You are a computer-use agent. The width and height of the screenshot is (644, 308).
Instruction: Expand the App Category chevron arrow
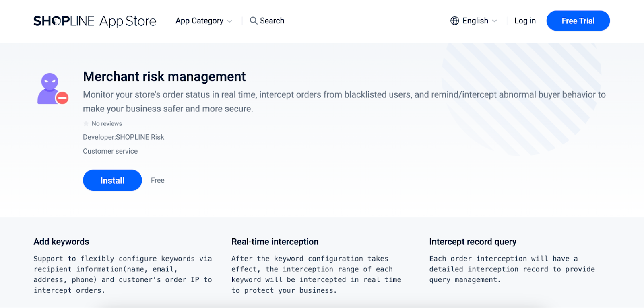pos(230,21)
